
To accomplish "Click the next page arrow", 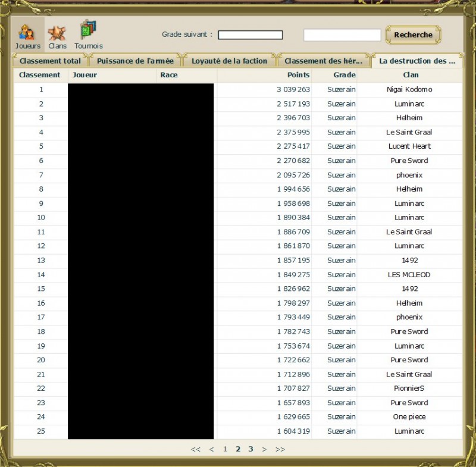I will point(264,449).
